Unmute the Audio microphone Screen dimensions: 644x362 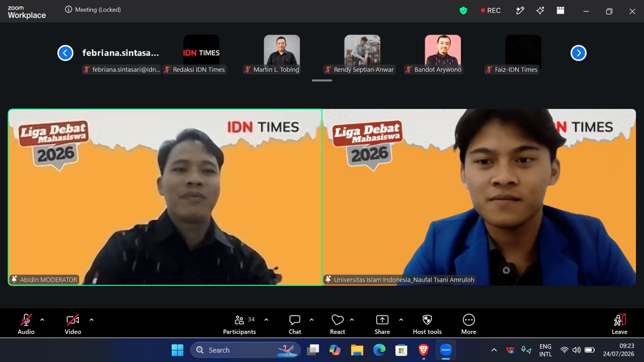pyautogui.click(x=26, y=320)
